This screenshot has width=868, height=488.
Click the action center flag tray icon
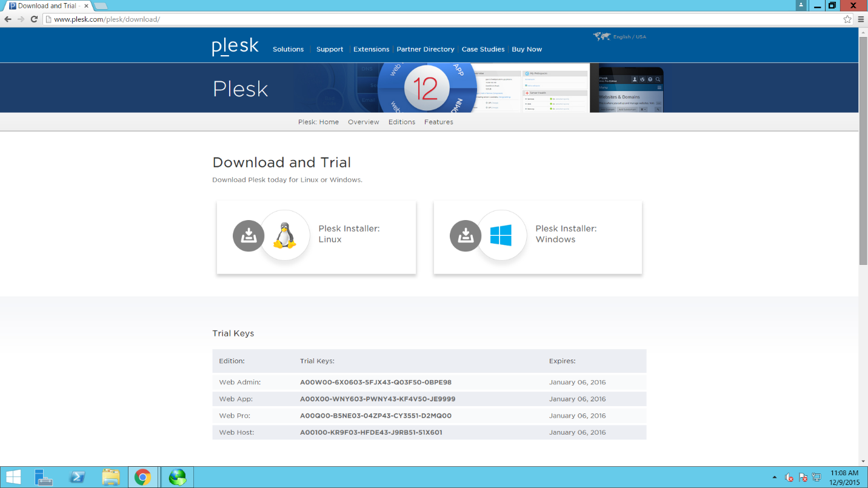click(x=803, y=478)
